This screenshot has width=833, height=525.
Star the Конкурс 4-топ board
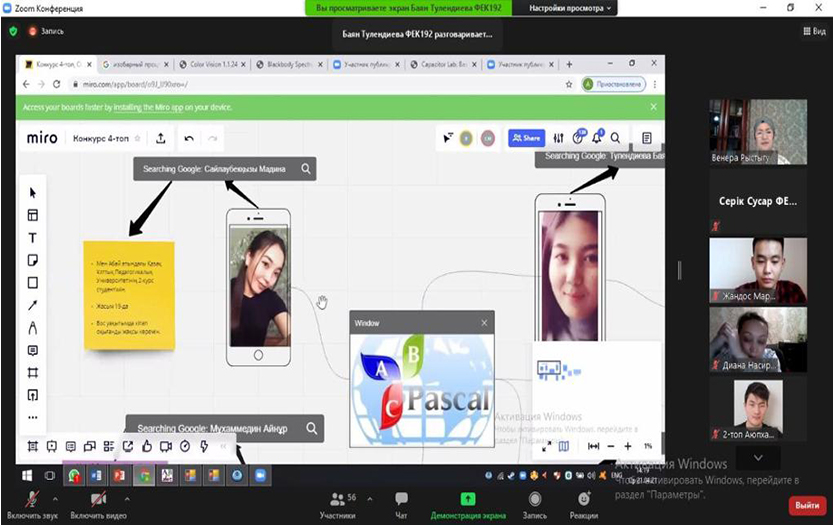tap(138, 138)
